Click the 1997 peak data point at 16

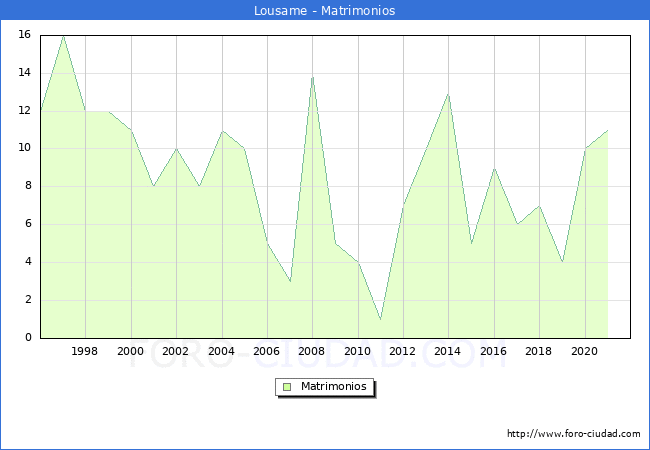63,36
